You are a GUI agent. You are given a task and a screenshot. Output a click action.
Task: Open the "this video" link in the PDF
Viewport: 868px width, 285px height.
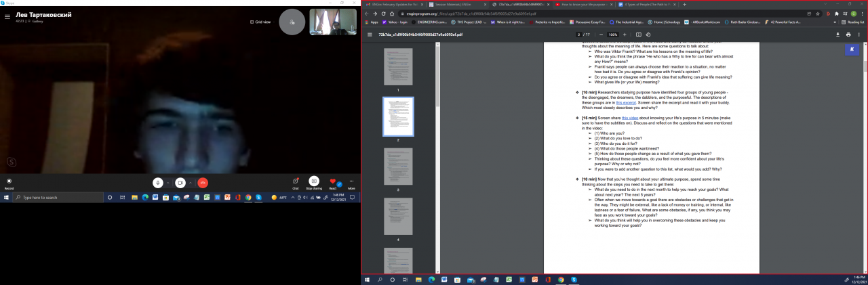630,118
